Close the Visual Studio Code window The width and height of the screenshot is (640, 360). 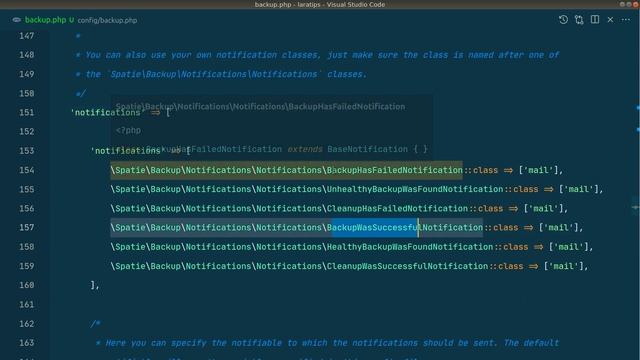point(635,4)
